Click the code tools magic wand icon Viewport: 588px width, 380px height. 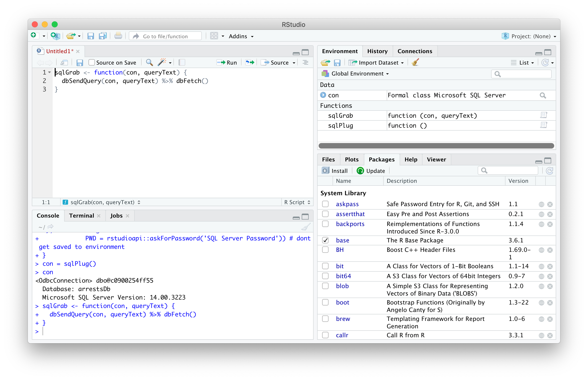click(162, 62)
